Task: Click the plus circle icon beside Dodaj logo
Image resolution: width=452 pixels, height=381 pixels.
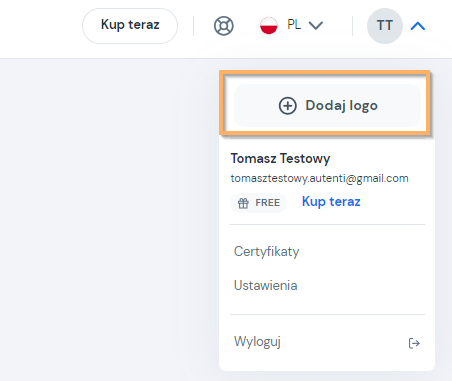Action: (287, 106)
